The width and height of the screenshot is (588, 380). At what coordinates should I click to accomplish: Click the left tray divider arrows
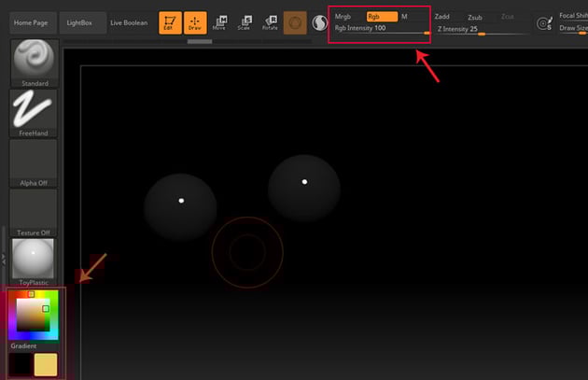click(4, 259)
